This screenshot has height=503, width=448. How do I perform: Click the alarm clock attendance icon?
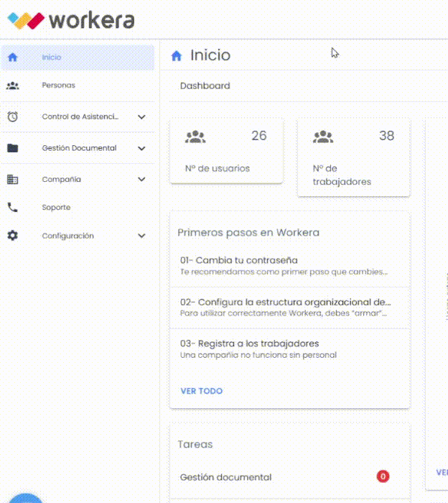pos(12,116)
